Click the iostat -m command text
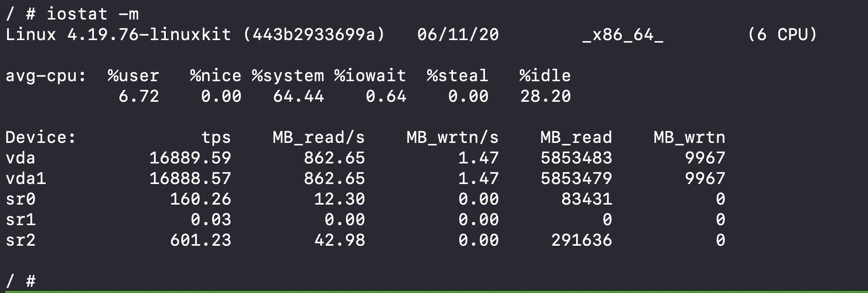The image size is (868, 293). pos(93,14)
